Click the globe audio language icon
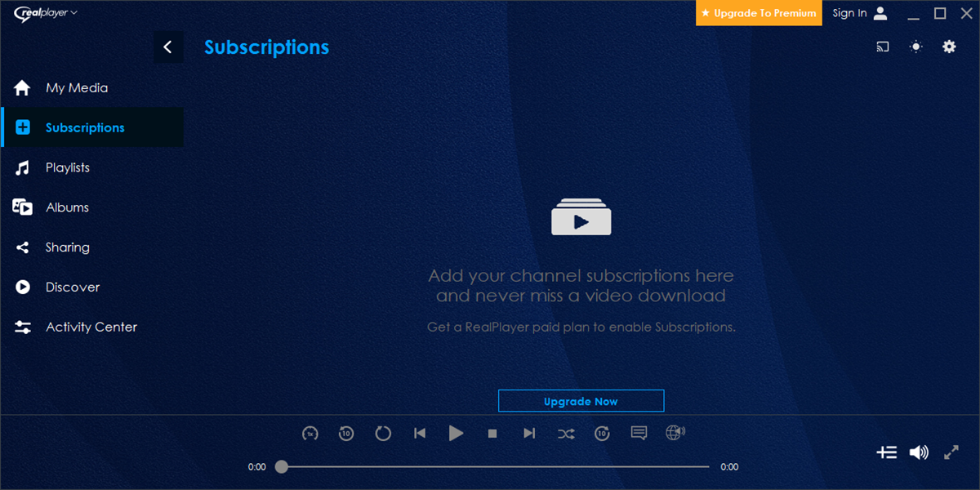The height and width of the screenshot is (490, 980). point(675,434)
